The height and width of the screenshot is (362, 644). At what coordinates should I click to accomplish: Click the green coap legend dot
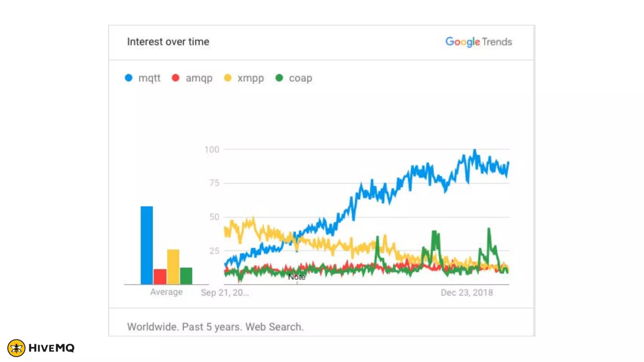pos(279,78)
